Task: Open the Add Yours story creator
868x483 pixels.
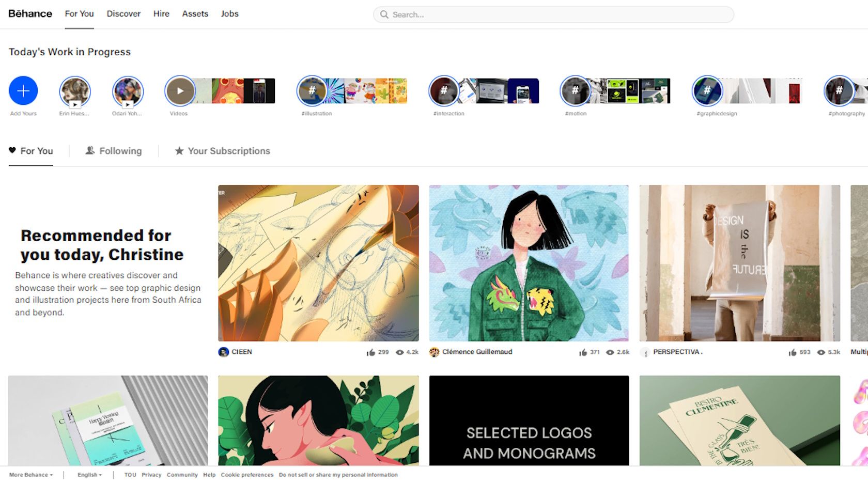Action: (23, 90)
